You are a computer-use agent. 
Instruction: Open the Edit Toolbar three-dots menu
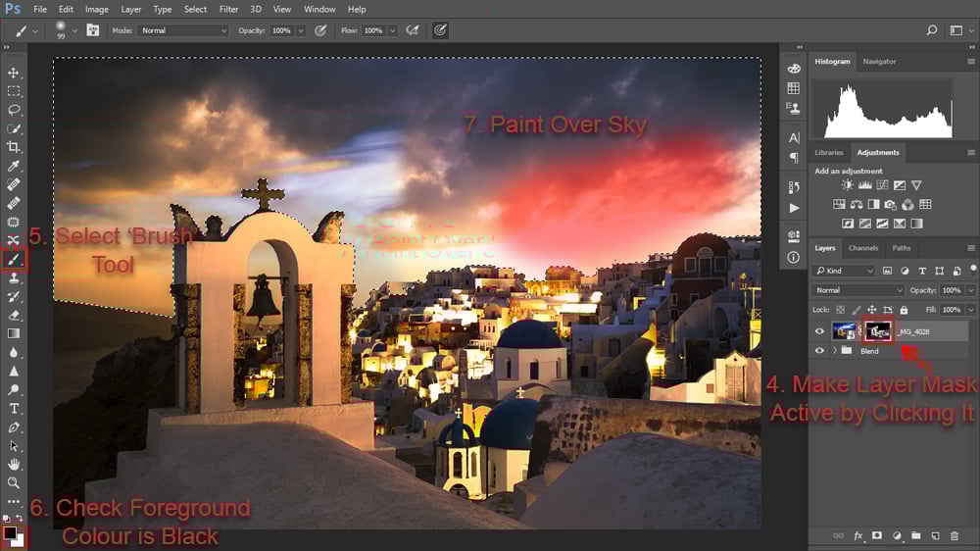pos(13,502)
